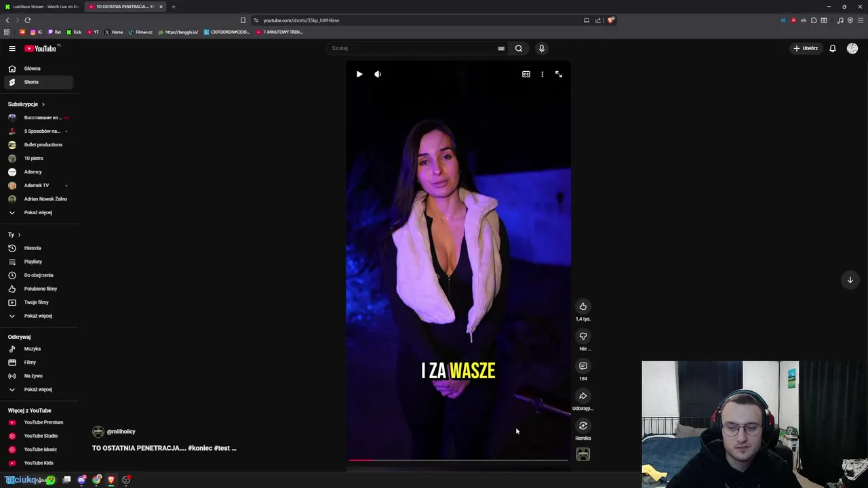Screen dimensions: 868x488
Task: Explore Filmy category
Action: pos(39,362)
